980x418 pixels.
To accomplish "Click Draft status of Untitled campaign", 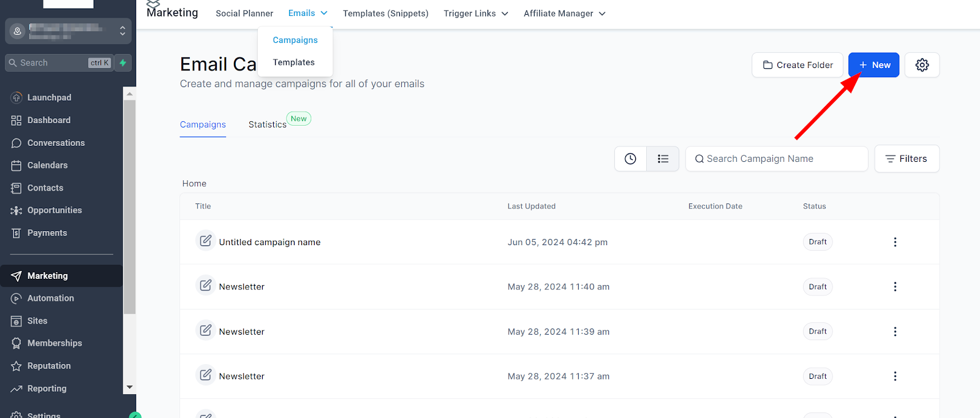I will (x=818, y=242).
